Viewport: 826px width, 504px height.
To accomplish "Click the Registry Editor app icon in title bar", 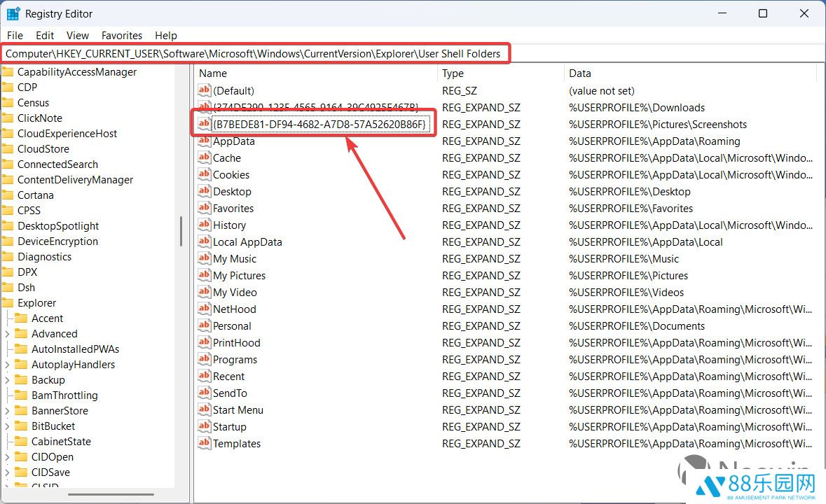I will click(13, 13).
